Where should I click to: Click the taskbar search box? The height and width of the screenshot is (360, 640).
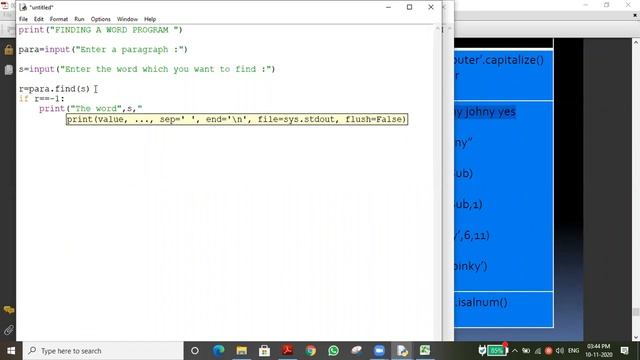pyautogui.click(x=103, y=351)
